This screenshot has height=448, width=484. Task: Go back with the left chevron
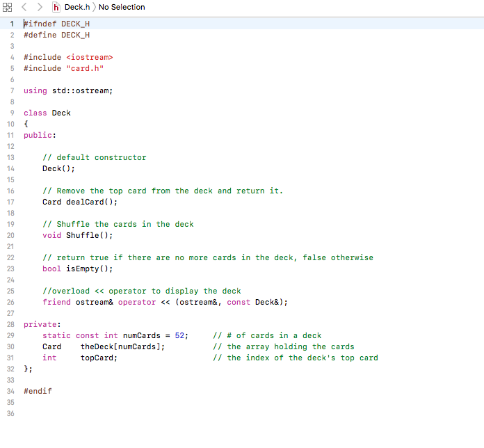(x=24, y=7)
